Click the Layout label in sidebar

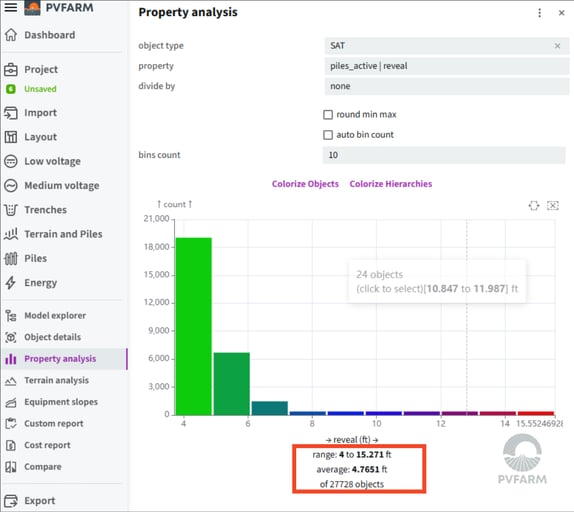click(x=40, y=137)
